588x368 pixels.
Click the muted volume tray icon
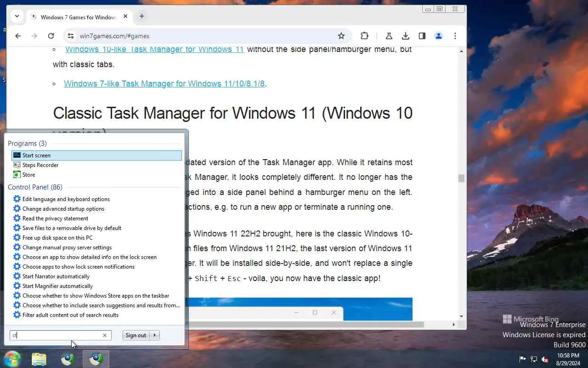click(545, 359)
